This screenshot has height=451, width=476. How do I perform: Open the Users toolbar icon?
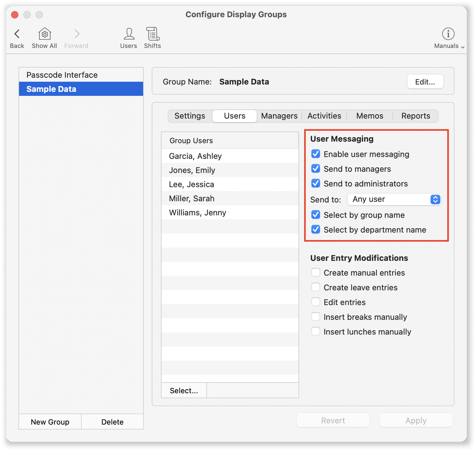(x=128, y=34)
